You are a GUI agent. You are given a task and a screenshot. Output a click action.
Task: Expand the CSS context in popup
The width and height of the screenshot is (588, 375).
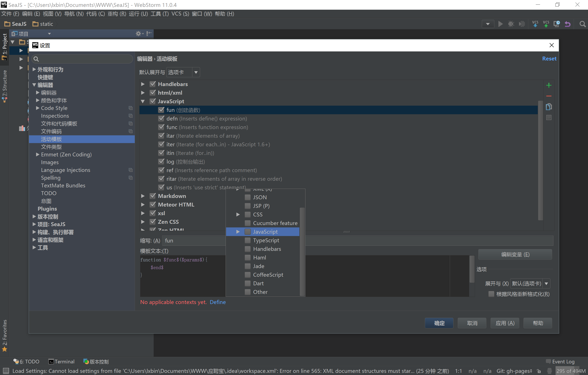click(x=238, y=214)
